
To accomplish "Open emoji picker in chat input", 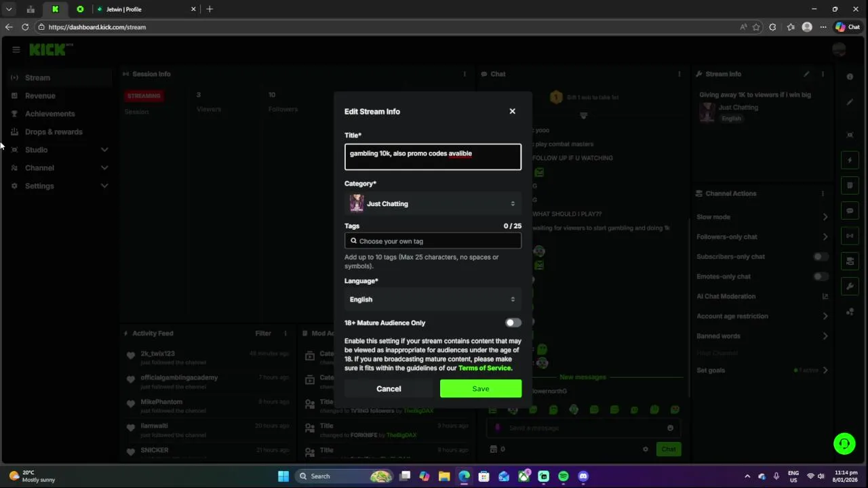I will (670, 428).
